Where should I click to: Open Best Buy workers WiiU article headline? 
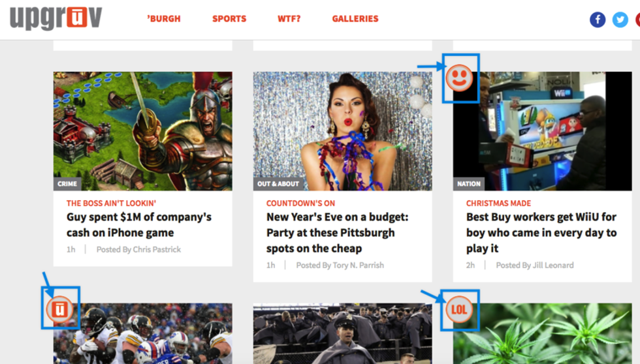[x=541, y=232]
